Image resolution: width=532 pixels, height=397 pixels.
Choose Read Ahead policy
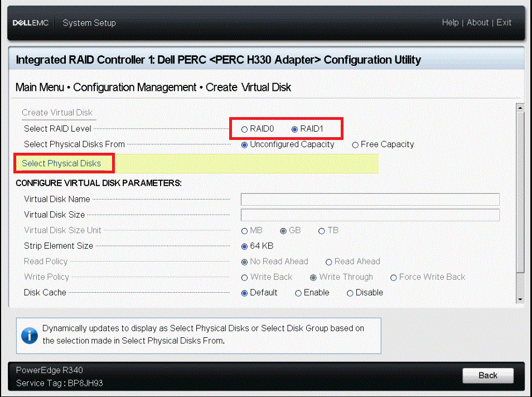pyautogui.click(x=328, y=262)
